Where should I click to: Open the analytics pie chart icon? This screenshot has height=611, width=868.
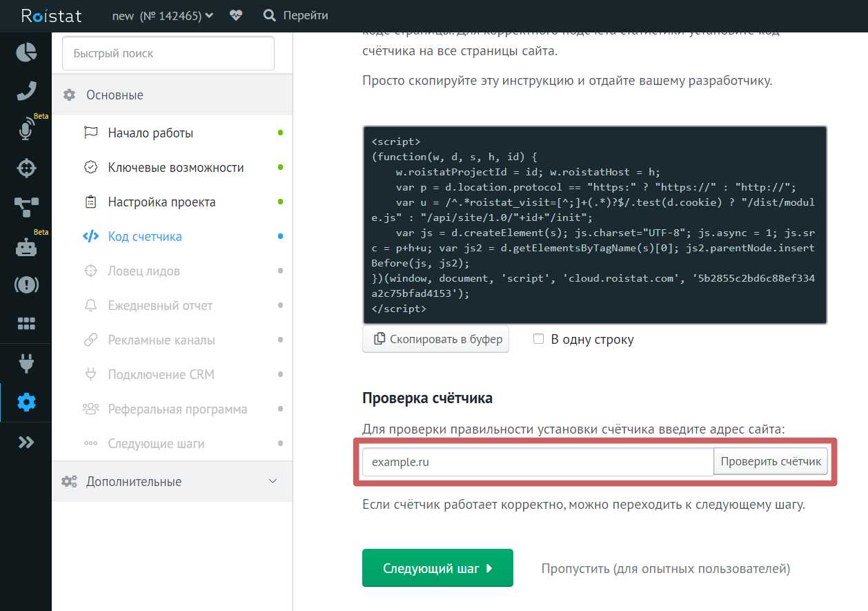(x=26, y=52)
